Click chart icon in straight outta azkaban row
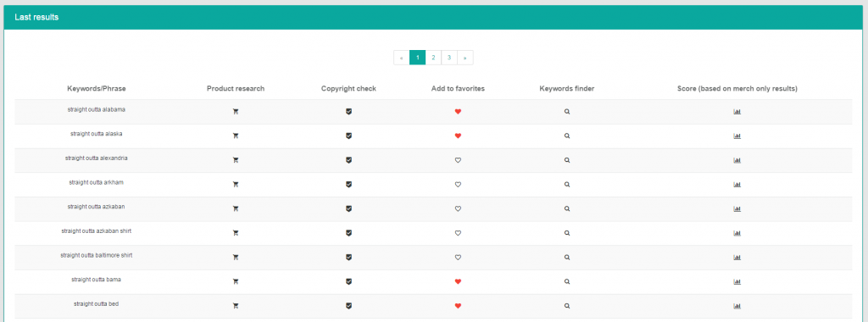The width and height of the screenshot is (868, 322). [x=737, y=208]
